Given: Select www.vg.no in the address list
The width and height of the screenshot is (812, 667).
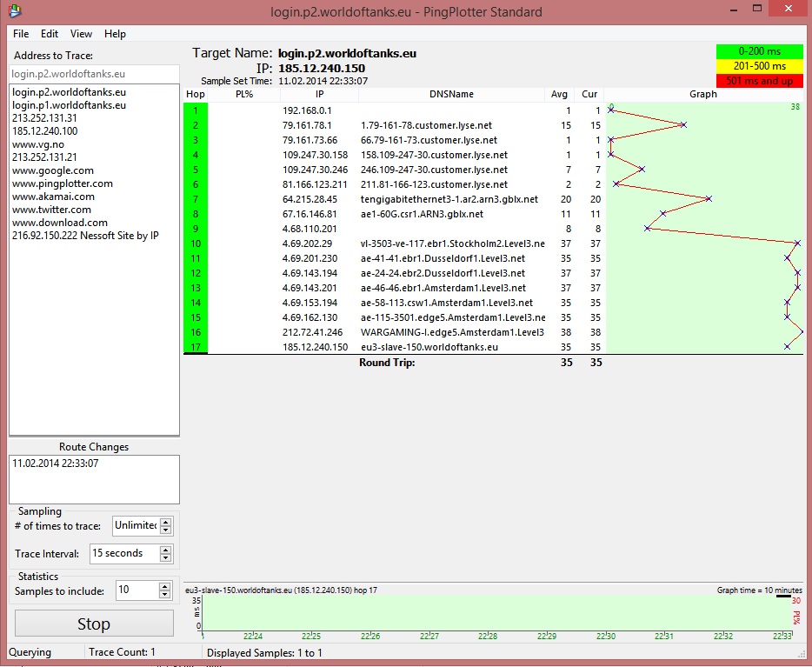Looking at the screenshot, I should [x=38, y=144].
